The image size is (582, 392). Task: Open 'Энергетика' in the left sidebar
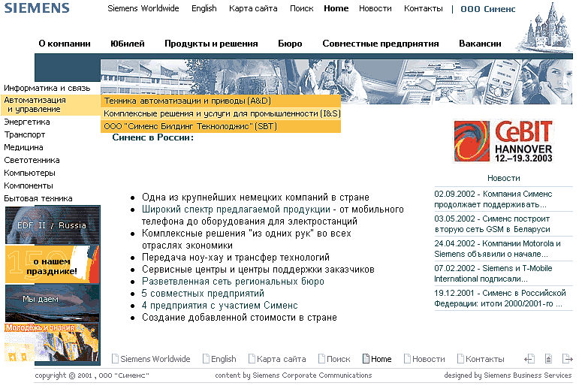(x=27, y=122)
